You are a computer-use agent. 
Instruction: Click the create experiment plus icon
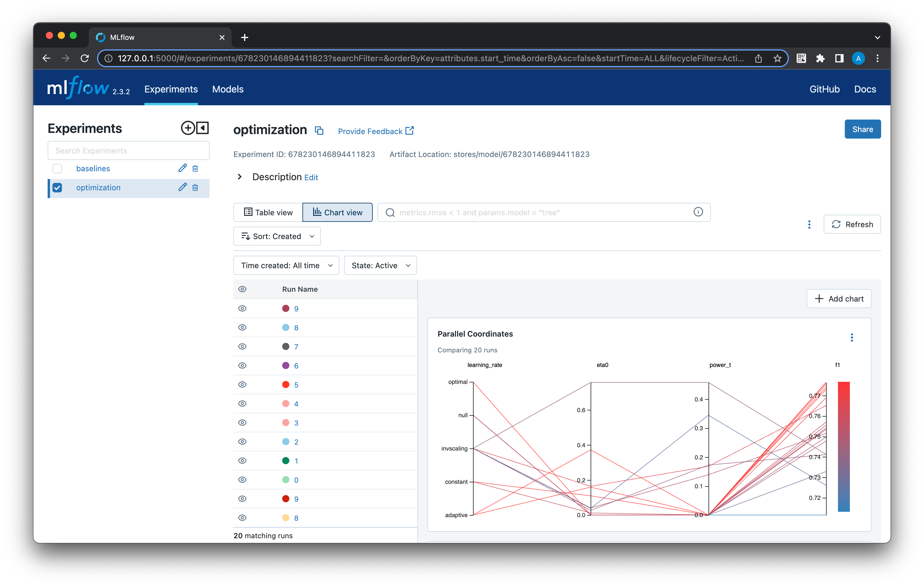[x=188, y=128]
